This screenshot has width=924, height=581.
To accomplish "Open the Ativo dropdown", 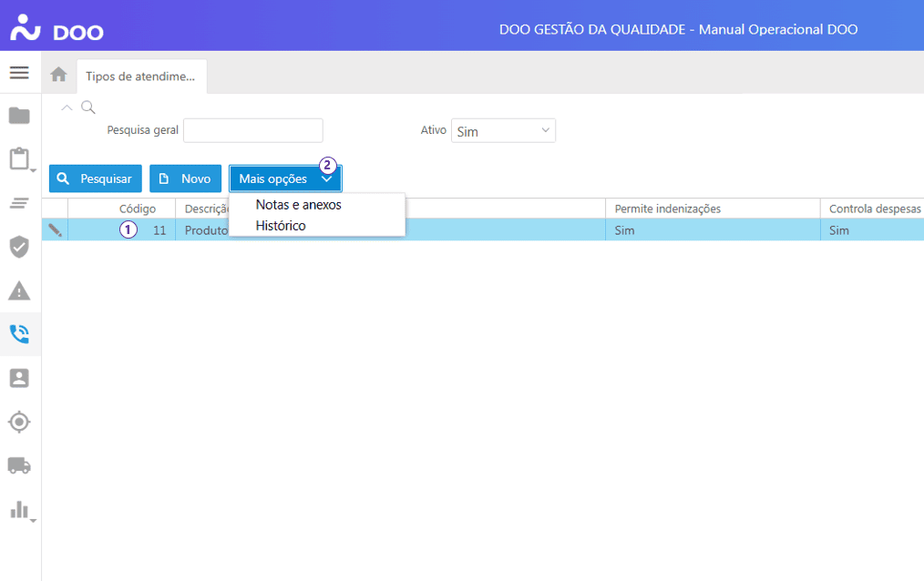I will (503, 131).
